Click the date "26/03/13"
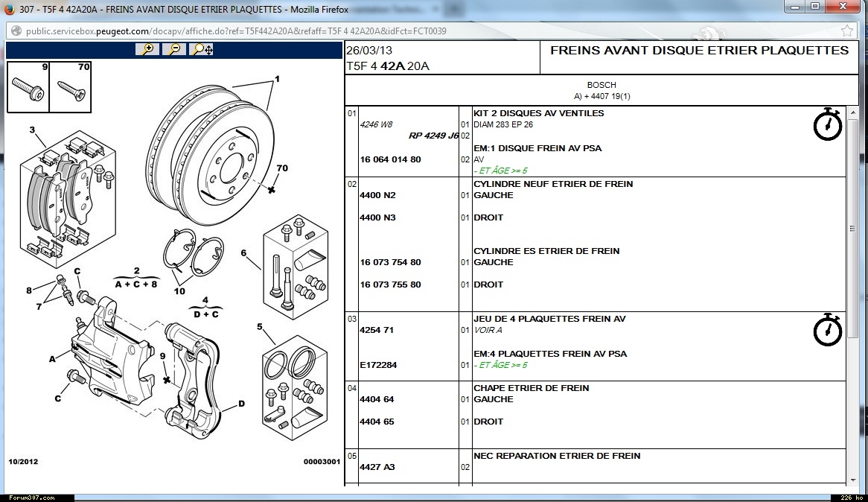 pos(369,50)
